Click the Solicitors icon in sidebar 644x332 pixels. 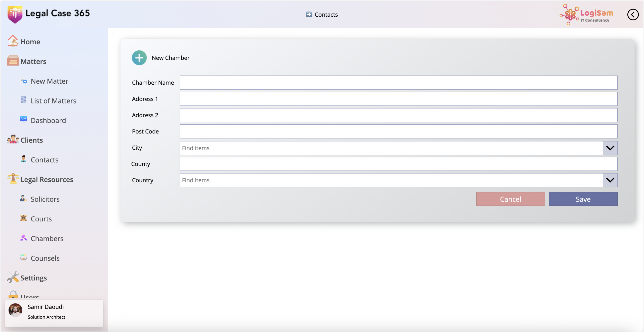tap(23, 198)
